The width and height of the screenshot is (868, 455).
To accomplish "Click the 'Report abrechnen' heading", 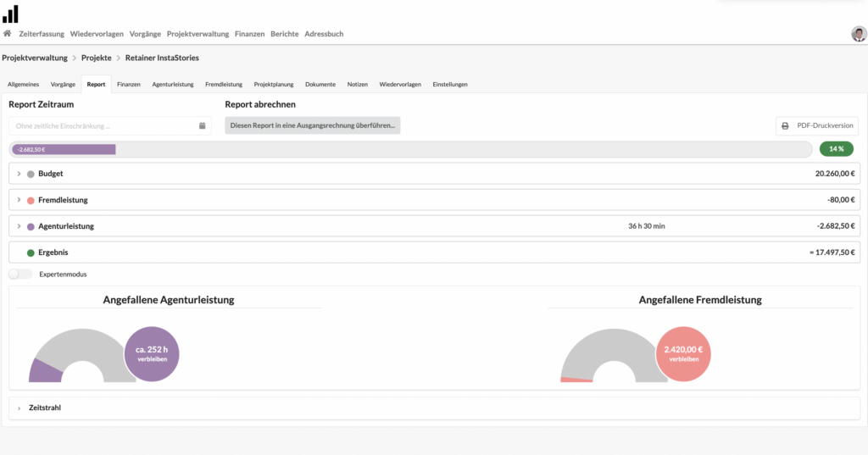I will (x=260, y=104).
